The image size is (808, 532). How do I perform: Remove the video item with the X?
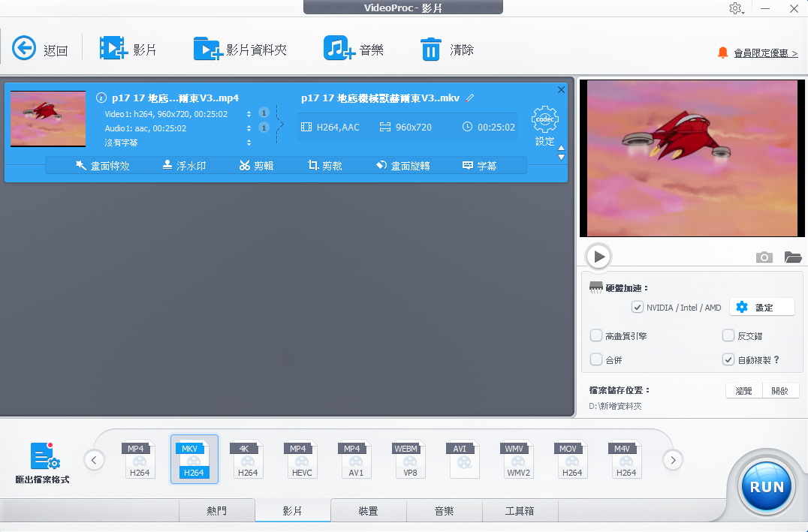(x=561, y=89)
